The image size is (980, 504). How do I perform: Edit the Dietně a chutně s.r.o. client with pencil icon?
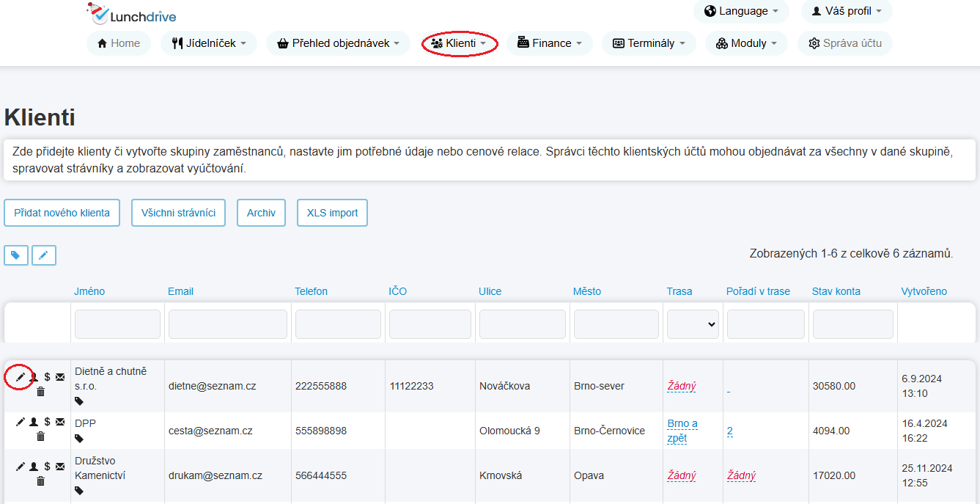tap(21, 377)
